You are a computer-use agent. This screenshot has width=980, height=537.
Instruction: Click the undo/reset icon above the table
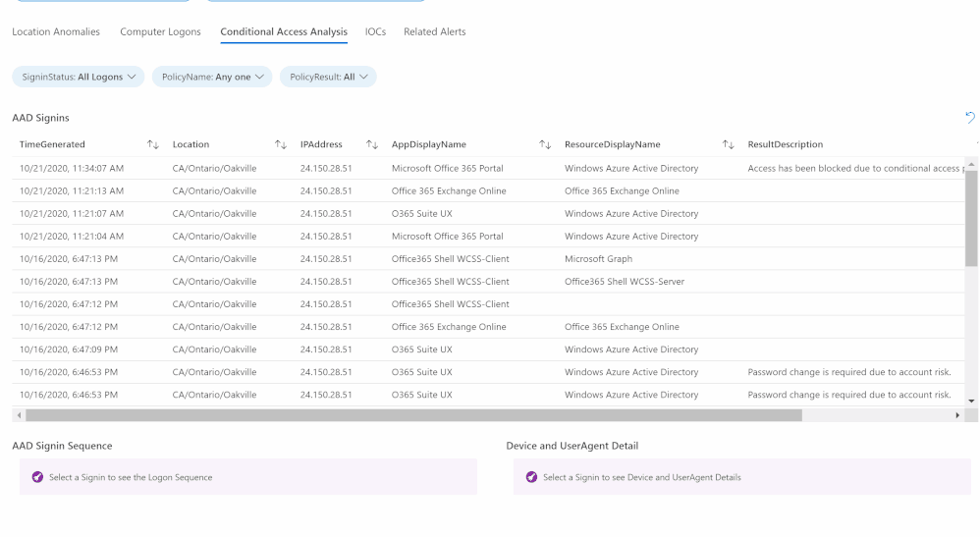pyautogui.click(x=970, y=117)
